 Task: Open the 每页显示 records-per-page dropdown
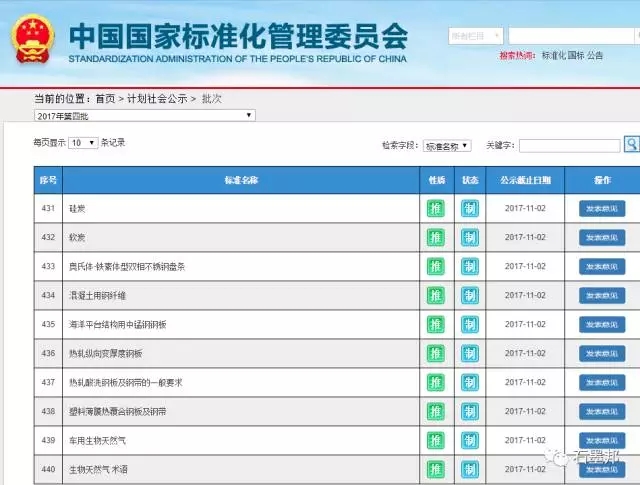click(83, 143)
